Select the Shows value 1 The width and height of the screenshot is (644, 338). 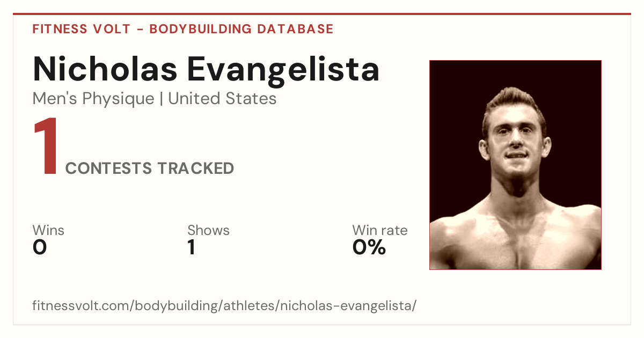[x=191, y=247]
